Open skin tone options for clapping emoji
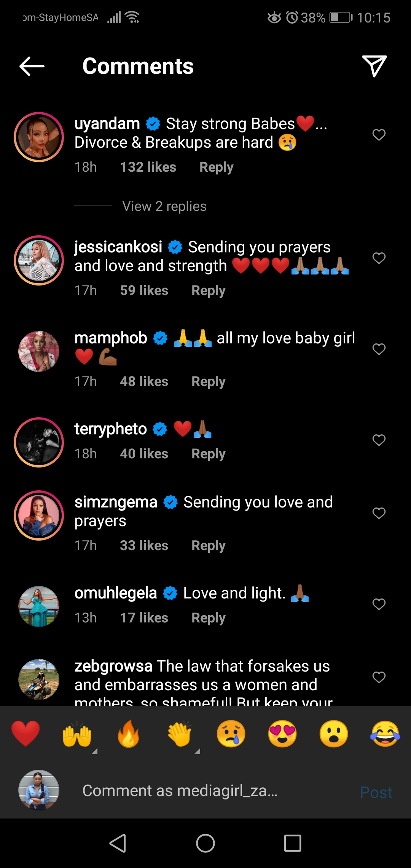 [x=197, y=751]
